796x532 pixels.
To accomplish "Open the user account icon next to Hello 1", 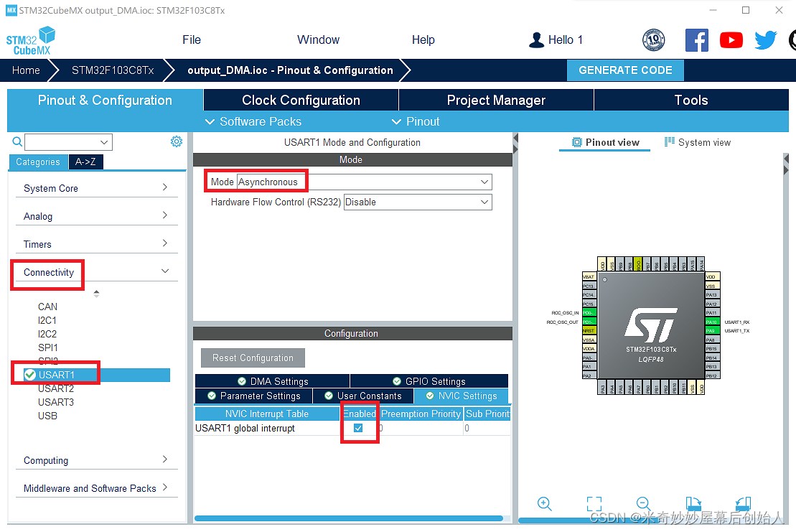I will tap(536, 40).
